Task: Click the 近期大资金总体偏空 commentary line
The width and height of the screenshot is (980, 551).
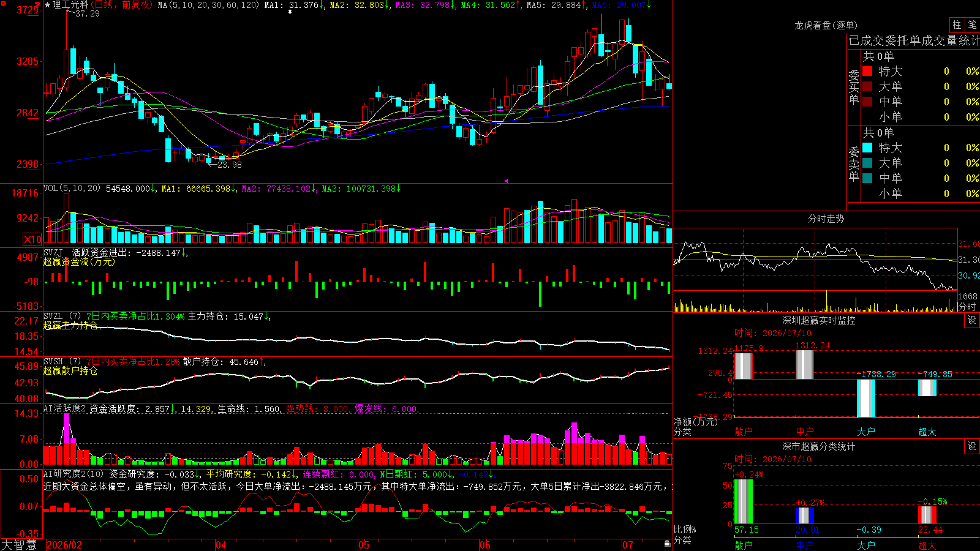Action: click(358, 486)
